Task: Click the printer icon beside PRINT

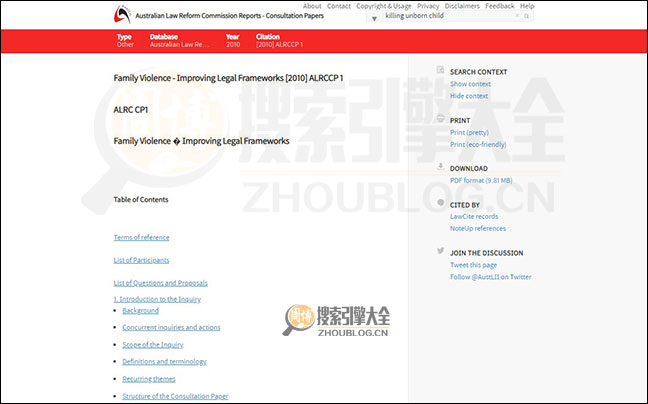Action: click(x=440, y=119)
